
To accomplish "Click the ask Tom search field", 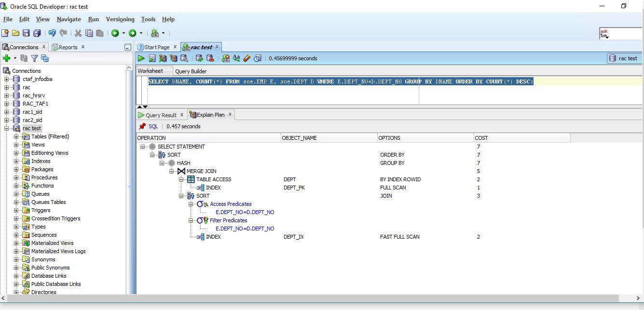I will coord(620,33).
